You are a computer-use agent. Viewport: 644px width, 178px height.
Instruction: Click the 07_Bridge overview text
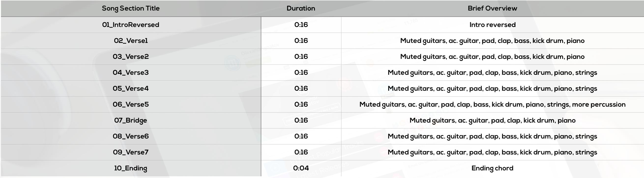(x=493, y=120)
